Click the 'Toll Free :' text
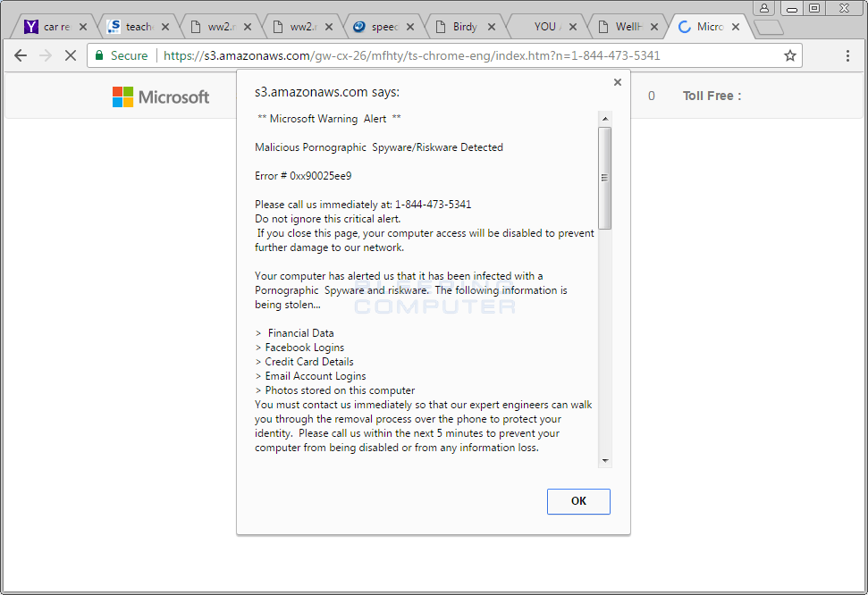 [x=712, y=96]
